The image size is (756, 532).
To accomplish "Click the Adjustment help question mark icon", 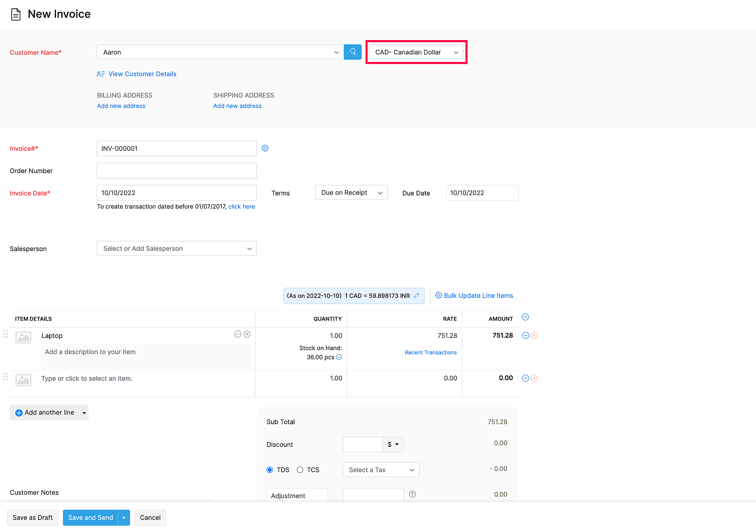I will 412,494.
